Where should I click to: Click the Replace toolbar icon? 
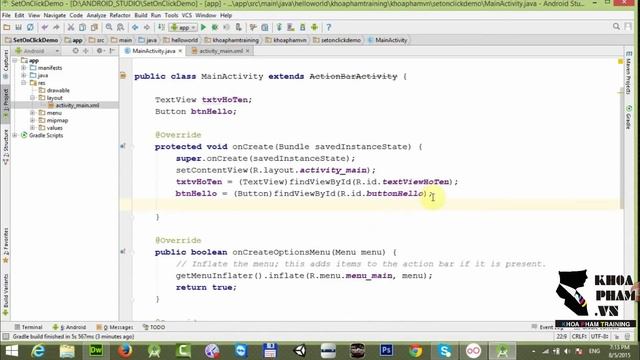pyautogui.click(x=120, y=27)
